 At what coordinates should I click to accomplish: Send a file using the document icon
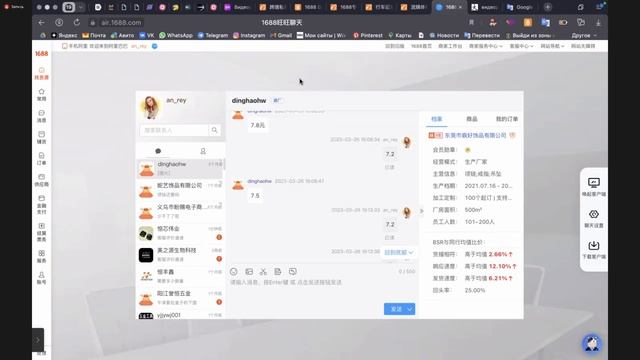[x=278, y=271]
